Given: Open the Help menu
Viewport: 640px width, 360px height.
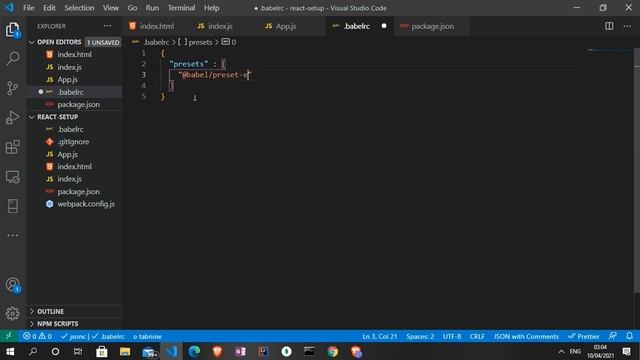Looking at the screenshot, I should 211,8.
